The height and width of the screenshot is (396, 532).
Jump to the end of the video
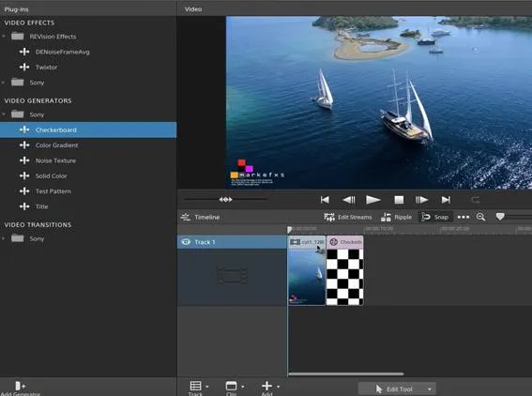[446, 200]
